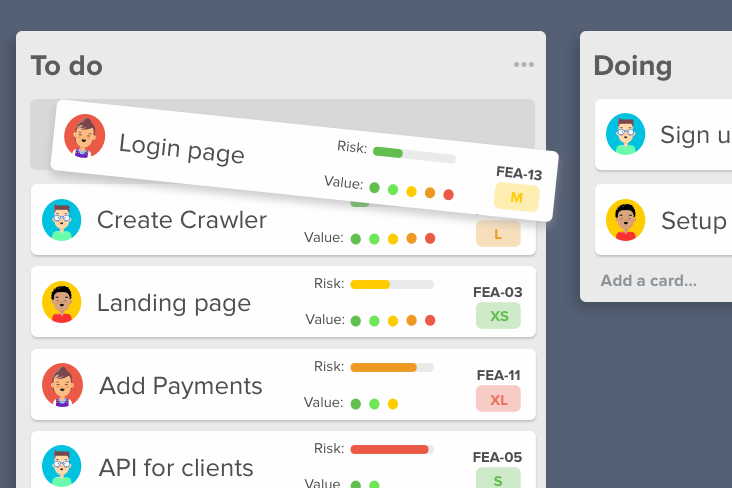
Task: Open the Create Crawler card
Action: pos(283,220)
